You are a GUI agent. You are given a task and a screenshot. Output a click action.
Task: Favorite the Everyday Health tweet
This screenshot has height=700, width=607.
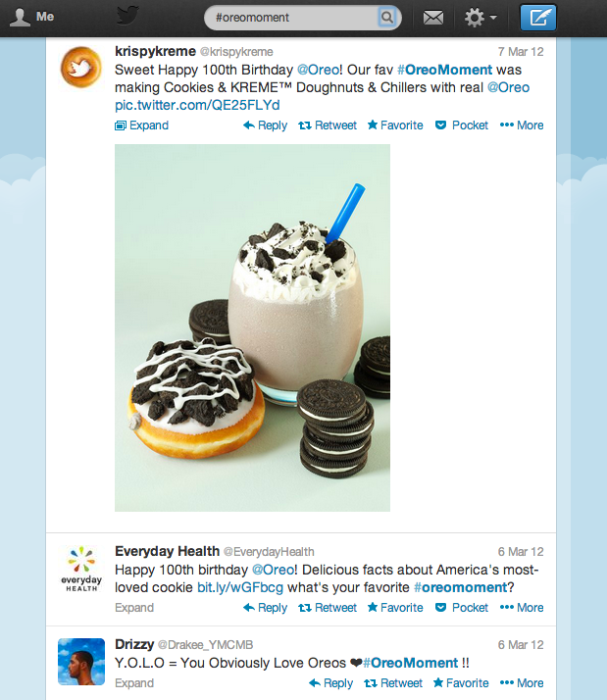coord(395,608)
